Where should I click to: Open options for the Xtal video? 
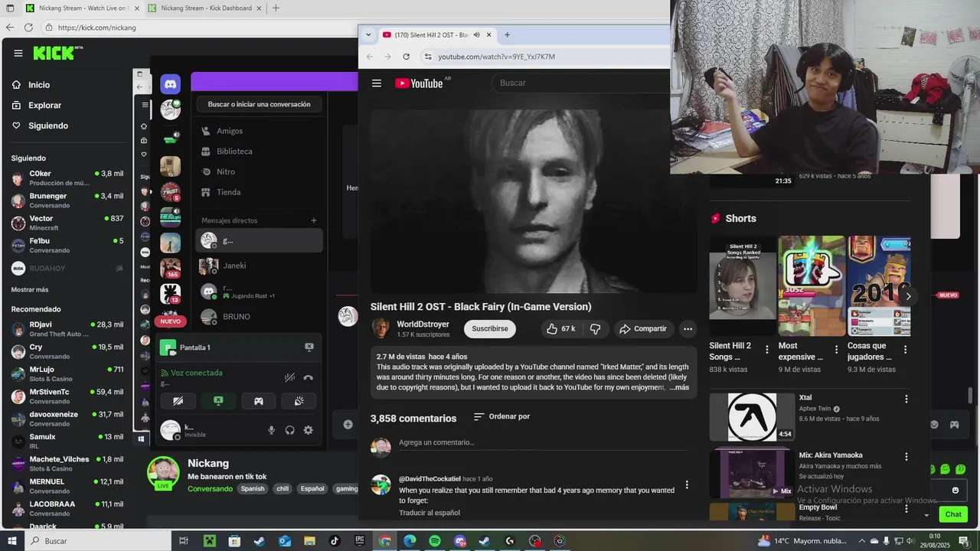(x=906, y=399)
